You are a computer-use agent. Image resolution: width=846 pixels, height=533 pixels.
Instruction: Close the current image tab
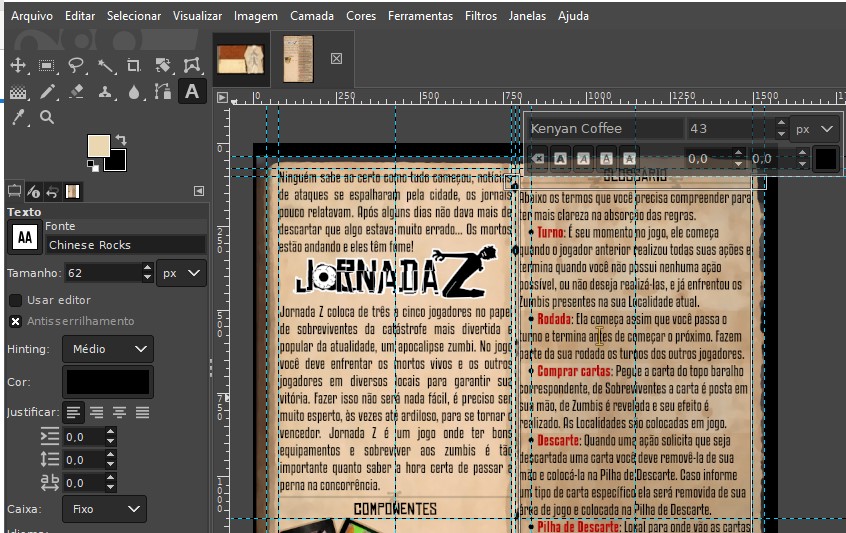pos(336,58)
